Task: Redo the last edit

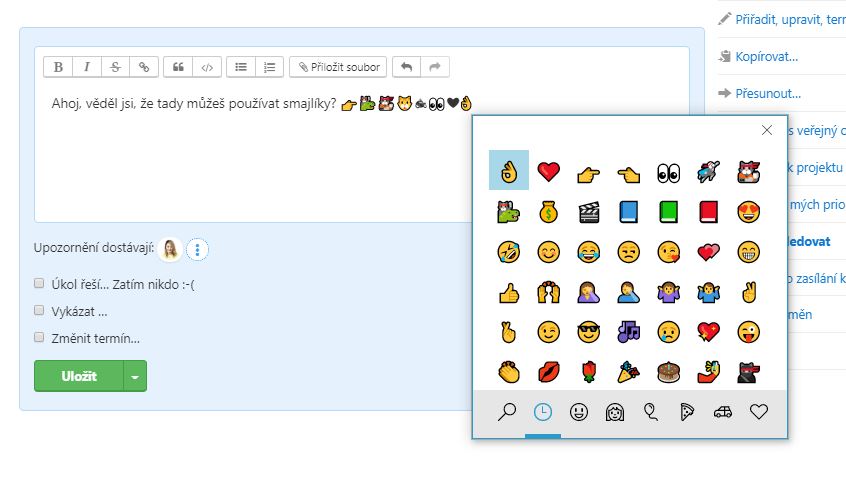Action: click(x=435, y=67)
